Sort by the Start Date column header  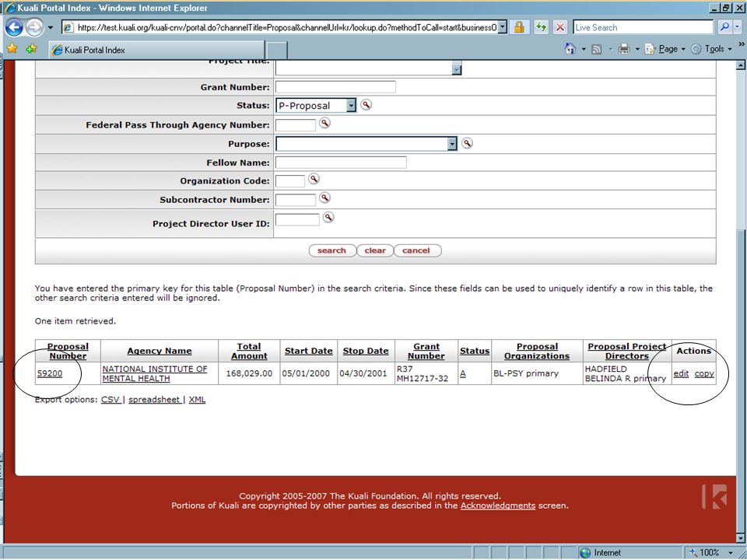[309, 351]
